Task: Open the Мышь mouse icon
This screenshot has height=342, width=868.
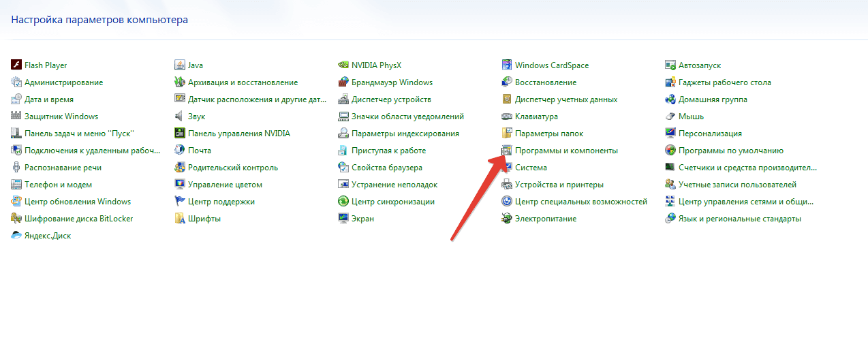Action: (670, 116)
